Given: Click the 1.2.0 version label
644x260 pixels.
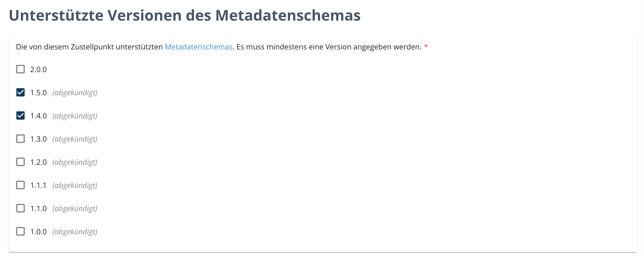Looking at the screenshot, I should 38,162.
